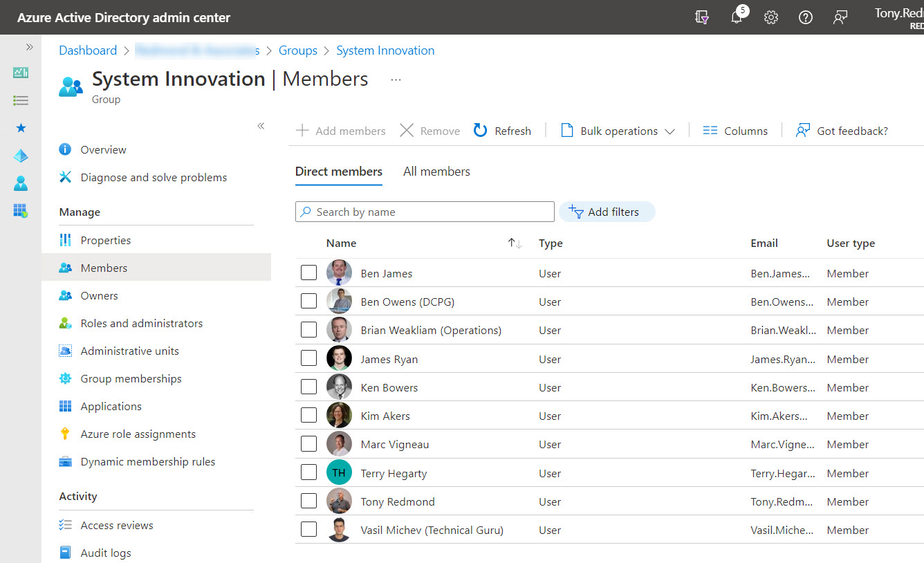Viewport: 924px width, 563px height.
Task: Click the Tony.Red account name in header
Action: pos(898,14)
